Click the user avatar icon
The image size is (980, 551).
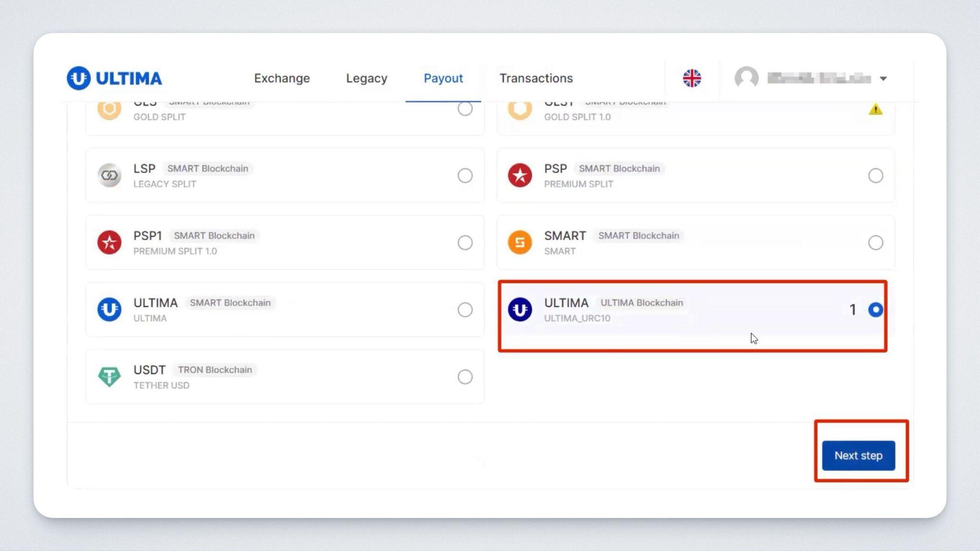coord(746,78)
